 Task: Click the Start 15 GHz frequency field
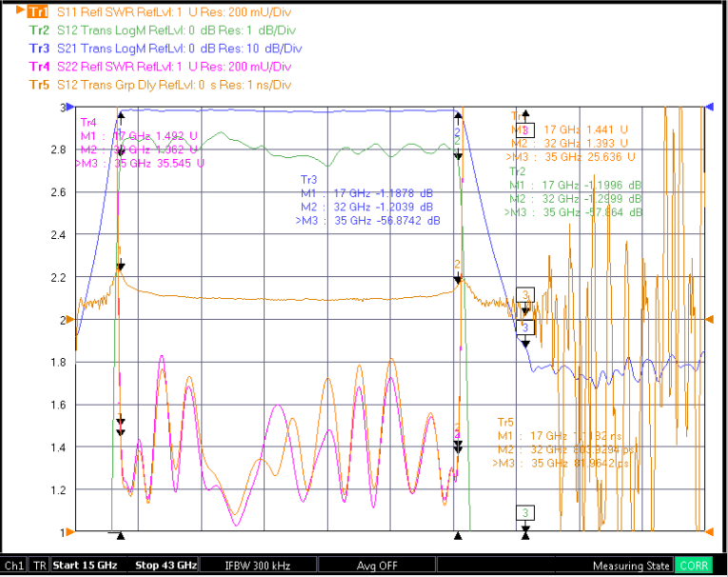click(85, 565)
